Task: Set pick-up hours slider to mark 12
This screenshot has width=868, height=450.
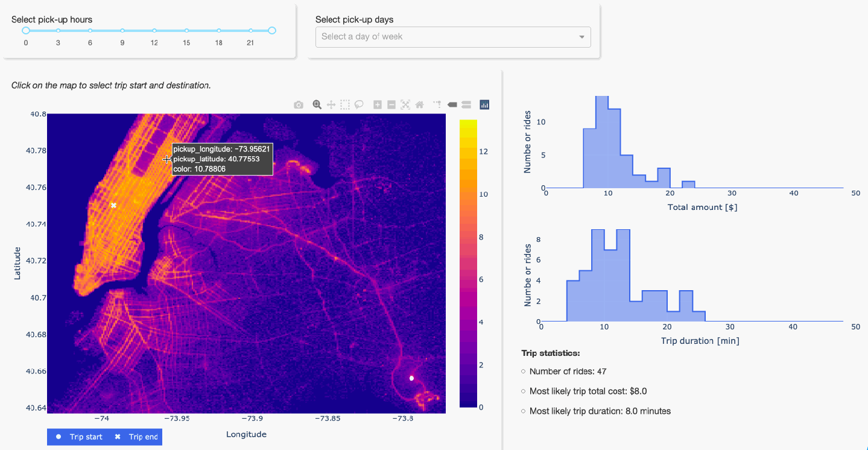Action: [154, 30]
